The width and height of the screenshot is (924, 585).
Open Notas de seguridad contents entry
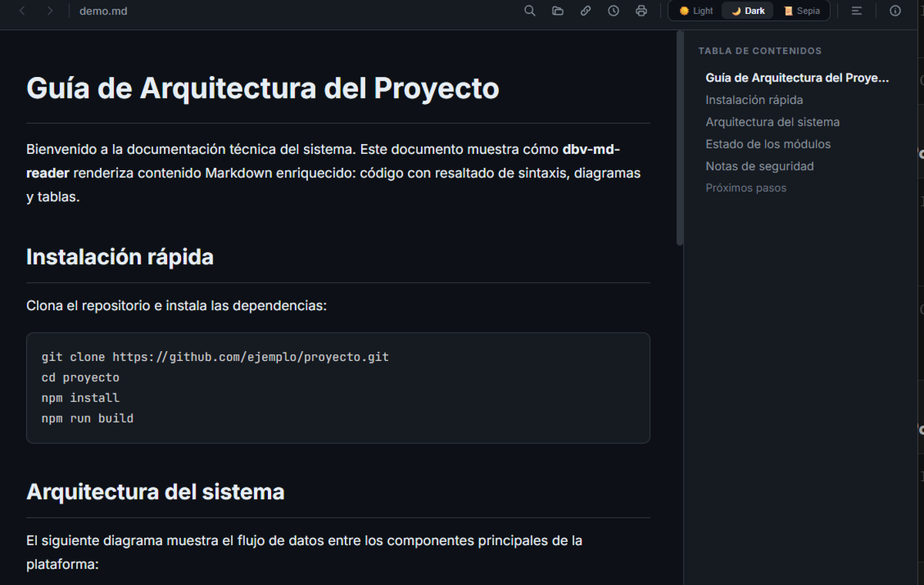point(759,166)
